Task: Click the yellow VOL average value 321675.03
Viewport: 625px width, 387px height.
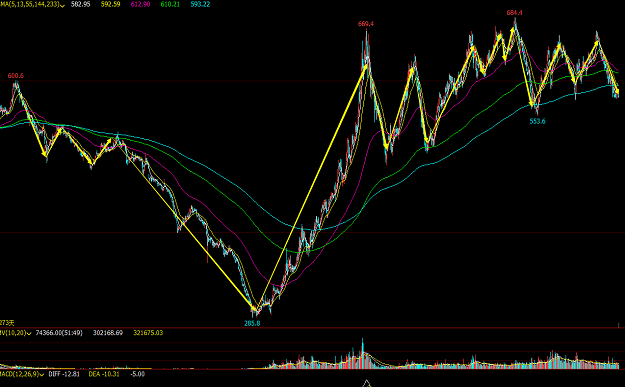Action: (x=148, y=332)
